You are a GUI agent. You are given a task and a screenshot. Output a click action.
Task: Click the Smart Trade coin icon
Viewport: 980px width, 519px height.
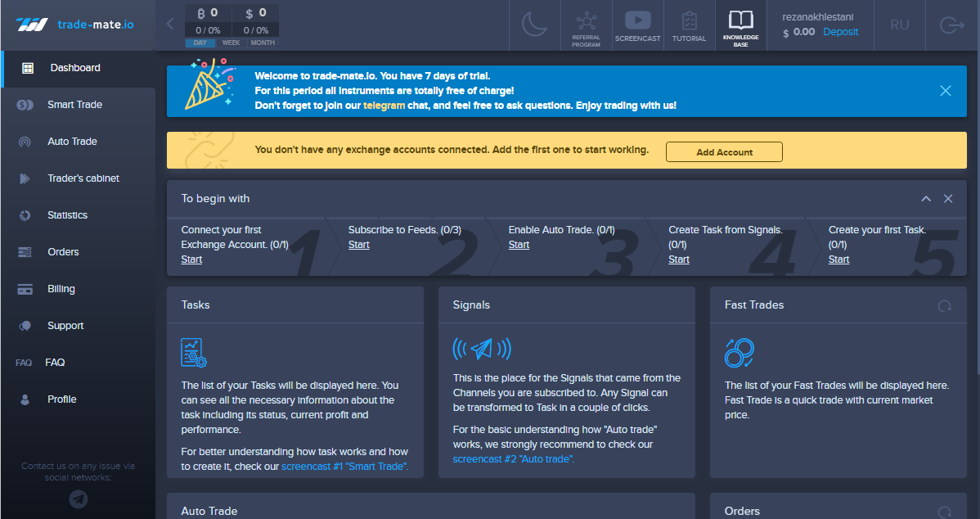point(25,105)
